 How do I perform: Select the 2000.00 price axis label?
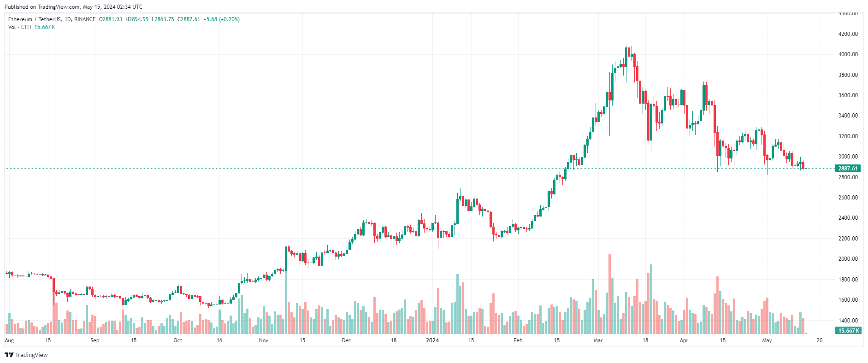[x=848, y=259]
